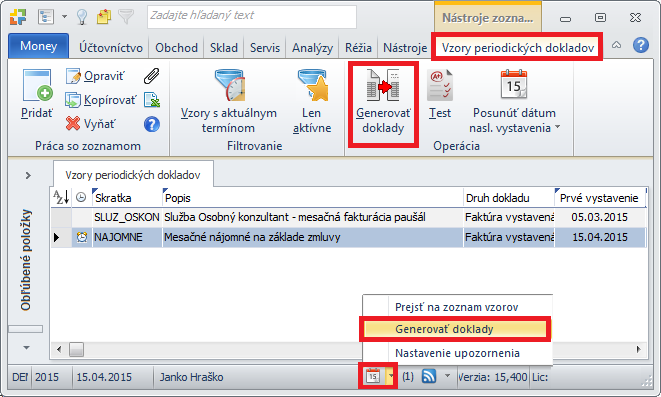Switch to the Obchod tab
The image size is (661, 397).
[x=176, y=48]
